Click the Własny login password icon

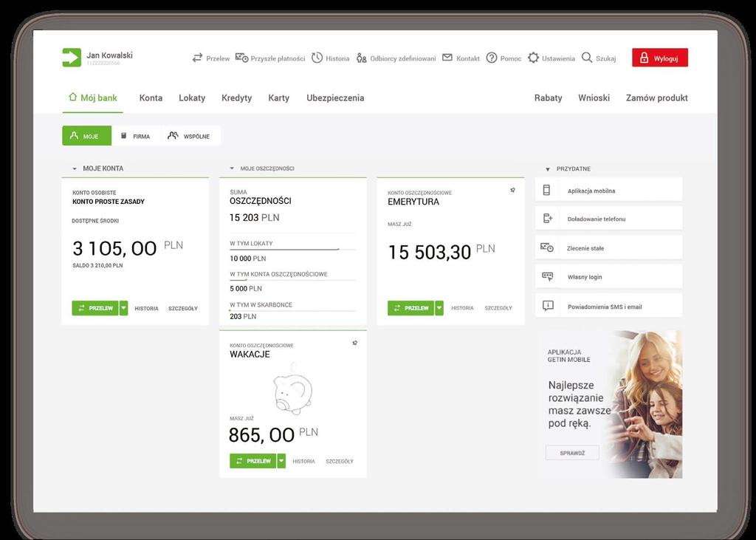pyautogui.click(x=547, y=276)
